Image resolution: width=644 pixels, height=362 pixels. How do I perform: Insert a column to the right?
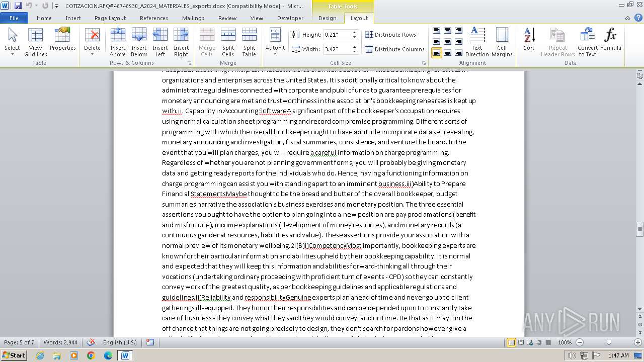181,42
